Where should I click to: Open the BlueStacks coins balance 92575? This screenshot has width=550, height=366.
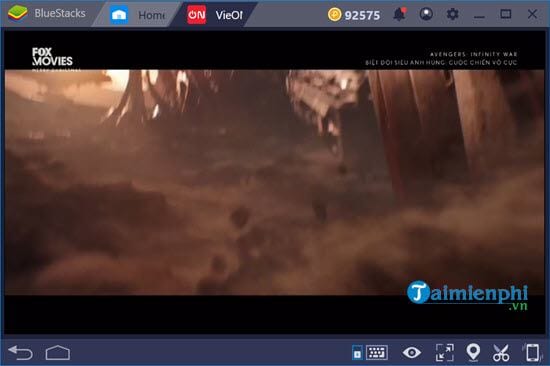[x=354, y=15]
